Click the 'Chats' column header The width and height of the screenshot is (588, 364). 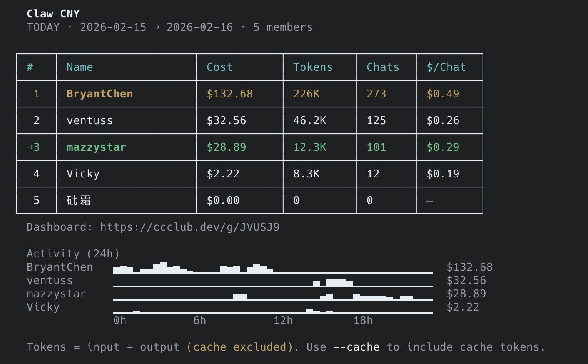click(x=383, y=67)
